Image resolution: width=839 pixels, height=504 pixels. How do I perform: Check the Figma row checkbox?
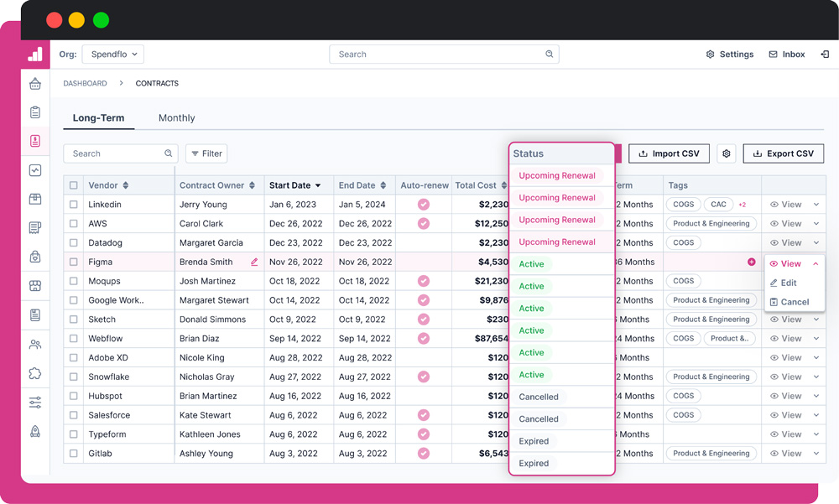click(x=73, y=262)
